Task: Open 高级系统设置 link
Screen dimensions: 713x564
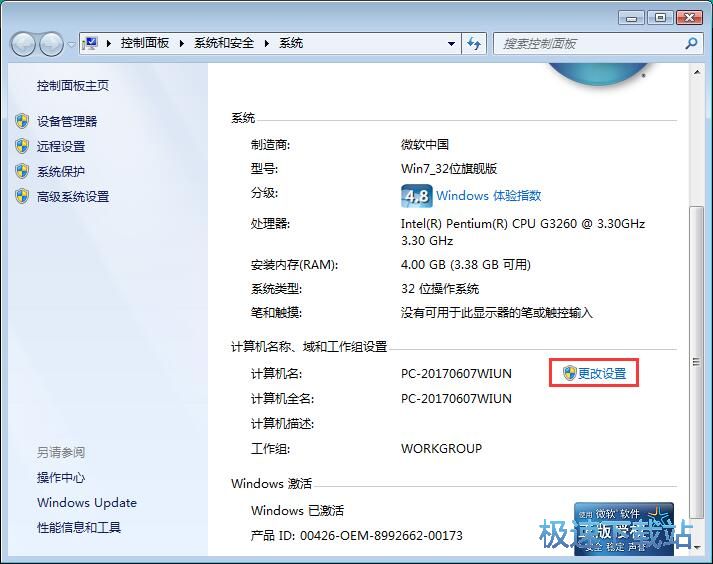Action: (73, 196)
